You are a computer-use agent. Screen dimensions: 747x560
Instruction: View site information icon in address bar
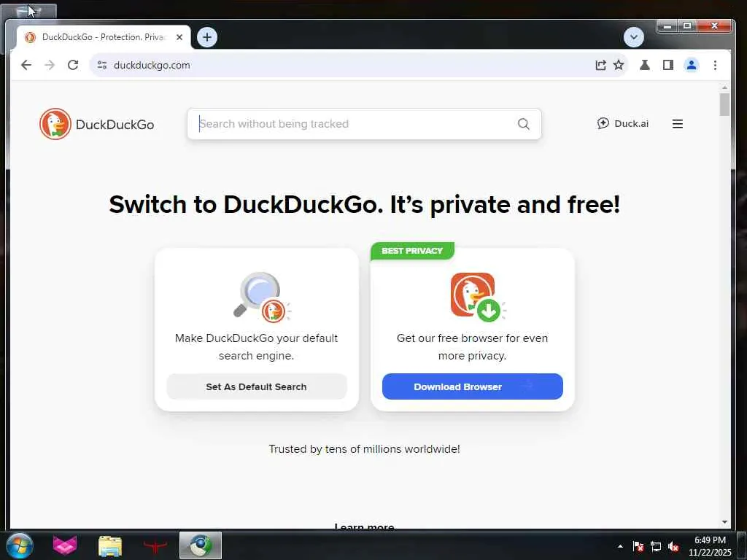[102, 65]
